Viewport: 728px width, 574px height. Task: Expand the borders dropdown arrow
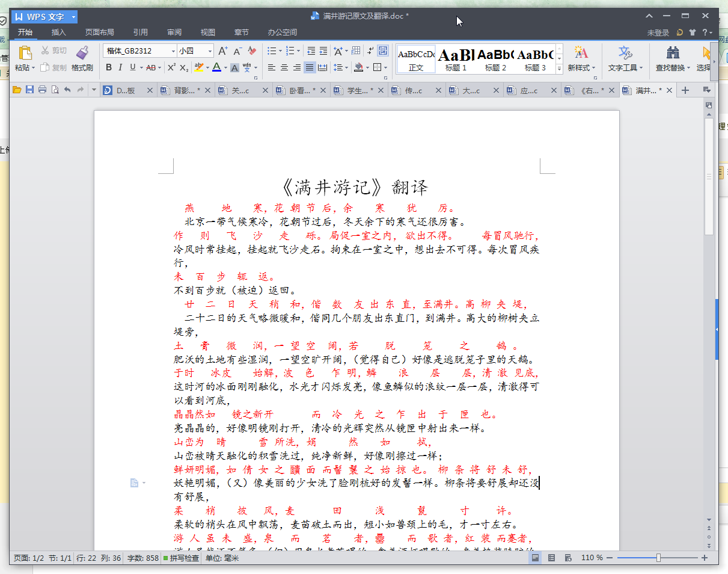(x=385, y=67)
